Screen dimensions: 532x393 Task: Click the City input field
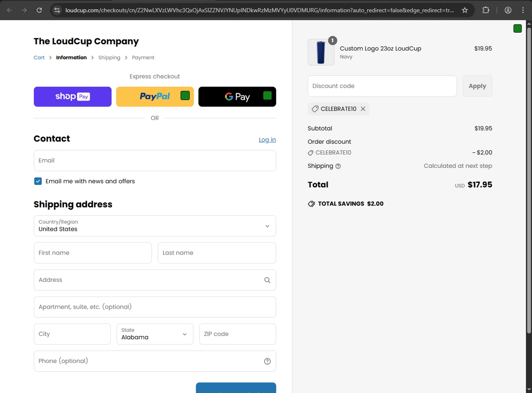pyautogui.click(x=72, y=334)
